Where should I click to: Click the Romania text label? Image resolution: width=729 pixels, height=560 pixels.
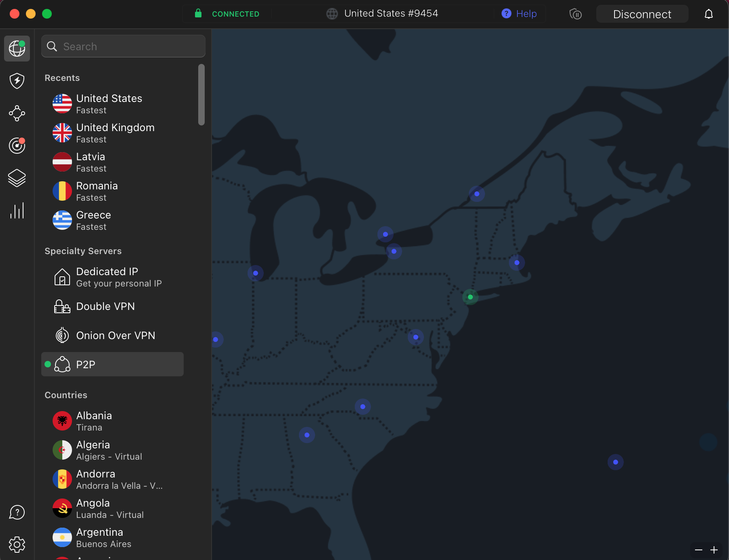point(97,186)
